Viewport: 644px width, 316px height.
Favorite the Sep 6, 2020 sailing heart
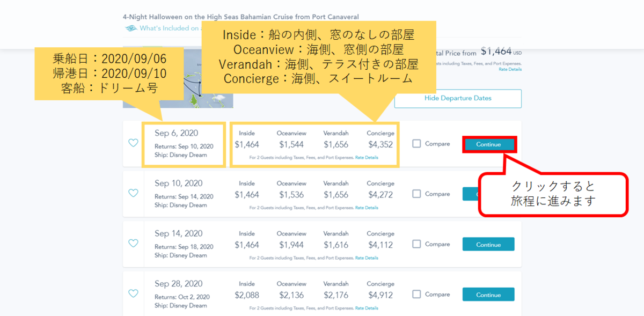point(133,143)
